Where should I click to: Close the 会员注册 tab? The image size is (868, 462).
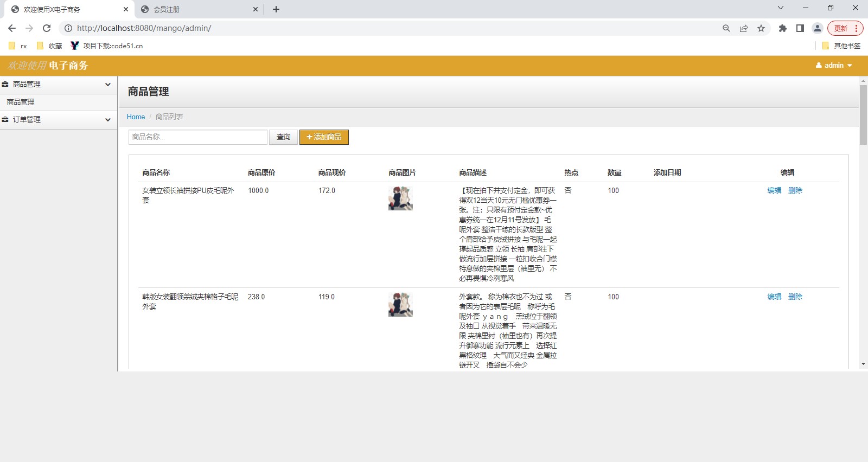(x=256, y=9)
